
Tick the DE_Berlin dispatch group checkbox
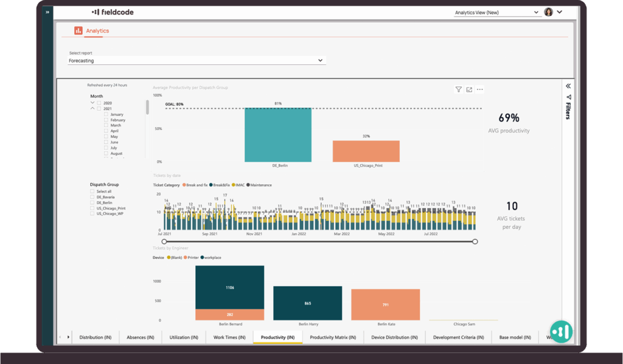click(92, 202)
